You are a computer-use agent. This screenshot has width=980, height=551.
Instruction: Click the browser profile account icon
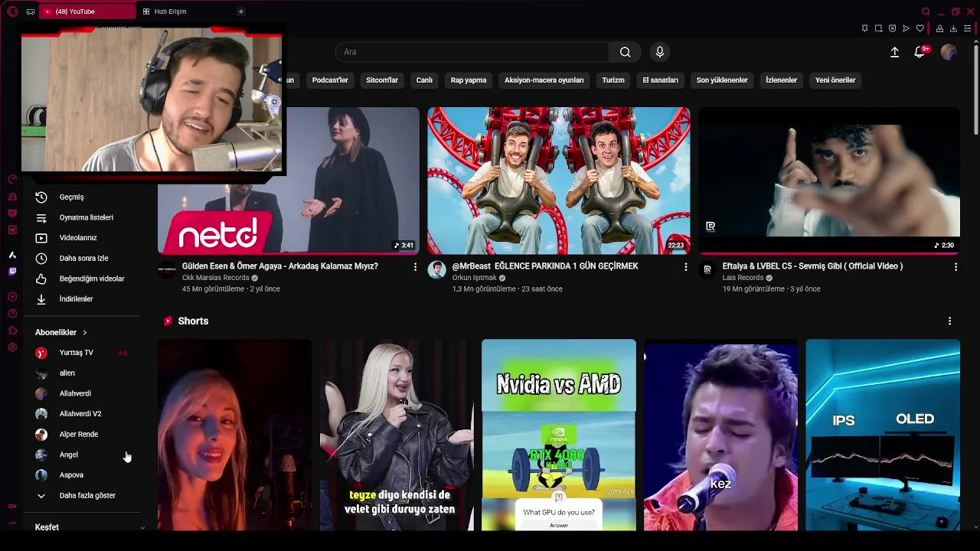(939, 28)
